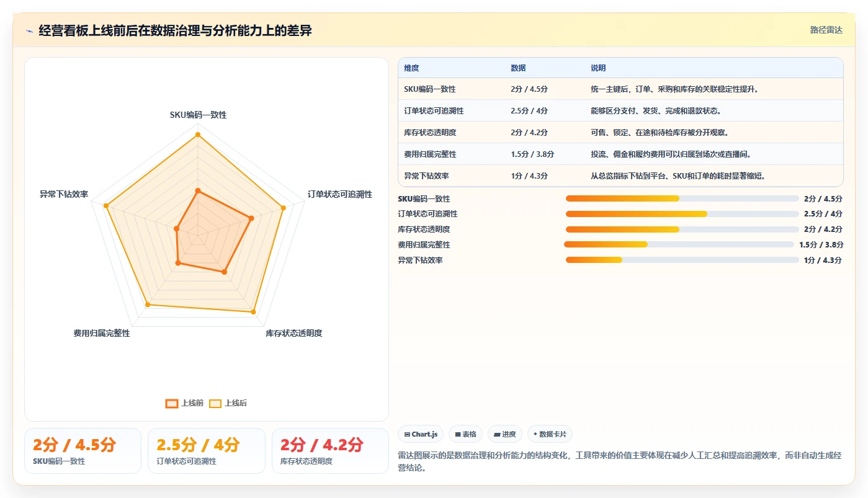Open the 2分 / 4.5分 SKU编码一致性 card
Viewport: 868px width, 498px height.
(x=83, y=451)
